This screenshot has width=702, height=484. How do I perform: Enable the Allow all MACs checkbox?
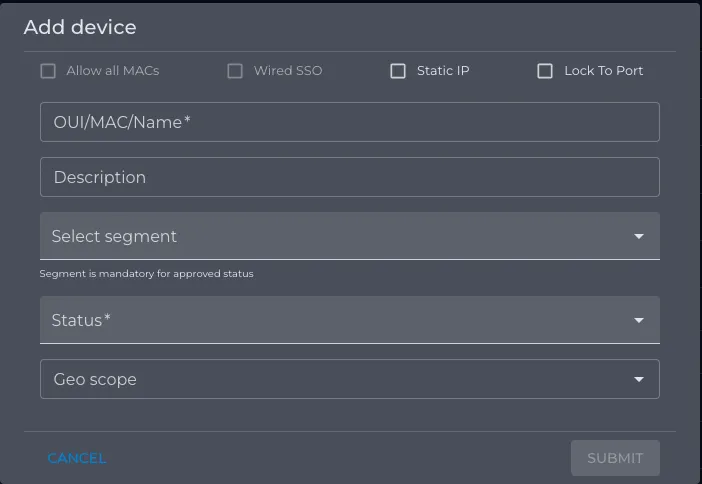(x=48, y=71)
